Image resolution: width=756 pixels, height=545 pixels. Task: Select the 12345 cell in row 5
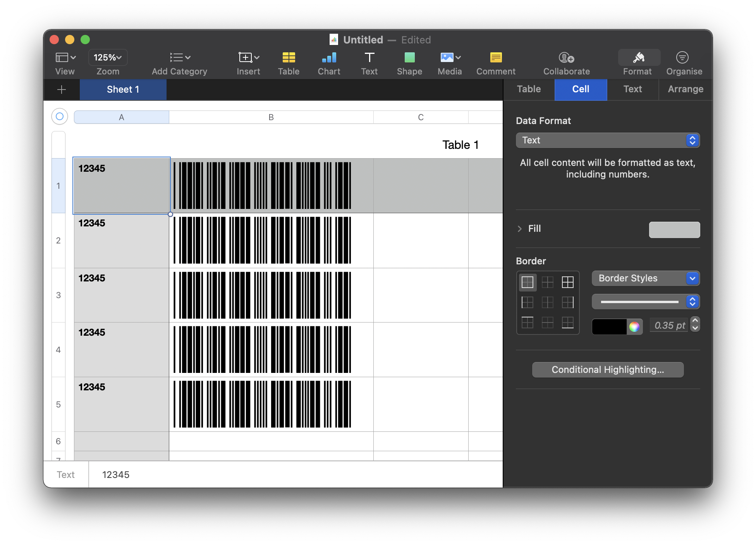(x=122, y=404)
